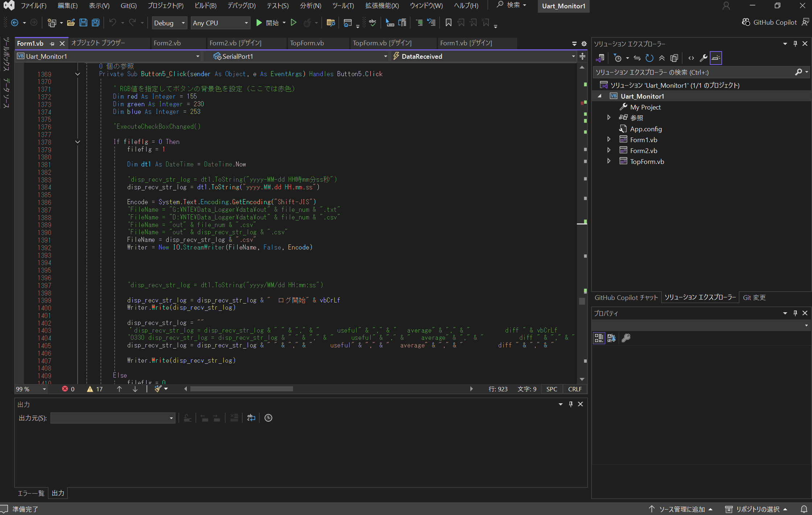Toggle Categorized view in Properties panel

coord(599,338)
